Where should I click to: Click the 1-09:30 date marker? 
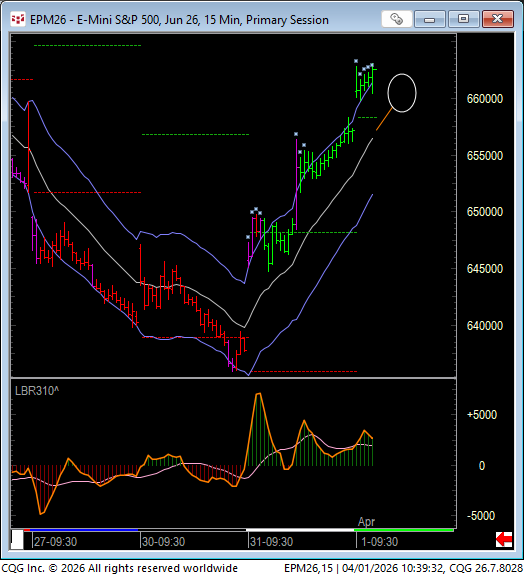pos(379,541)
